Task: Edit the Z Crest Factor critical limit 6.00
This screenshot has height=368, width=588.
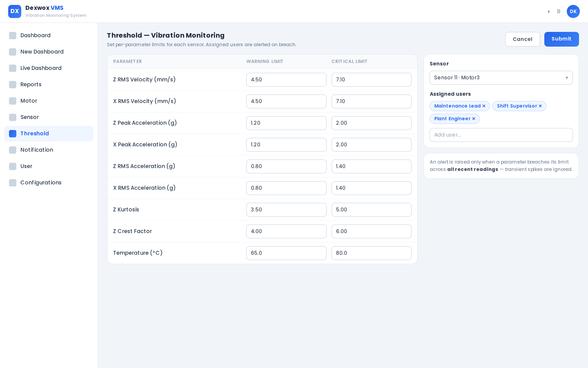Action: (x=371, y=231)
